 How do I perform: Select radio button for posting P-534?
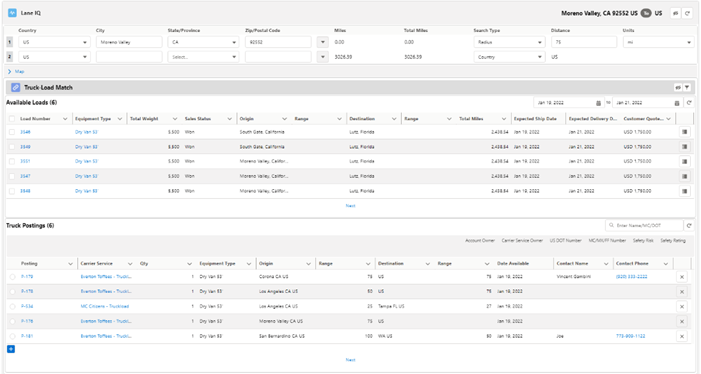[13, 307]
